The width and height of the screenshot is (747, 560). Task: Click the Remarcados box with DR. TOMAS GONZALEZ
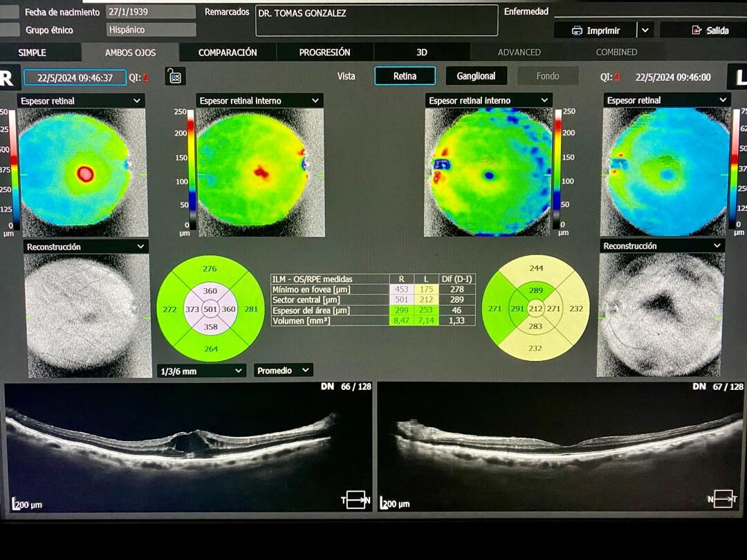tap(377, 21)
